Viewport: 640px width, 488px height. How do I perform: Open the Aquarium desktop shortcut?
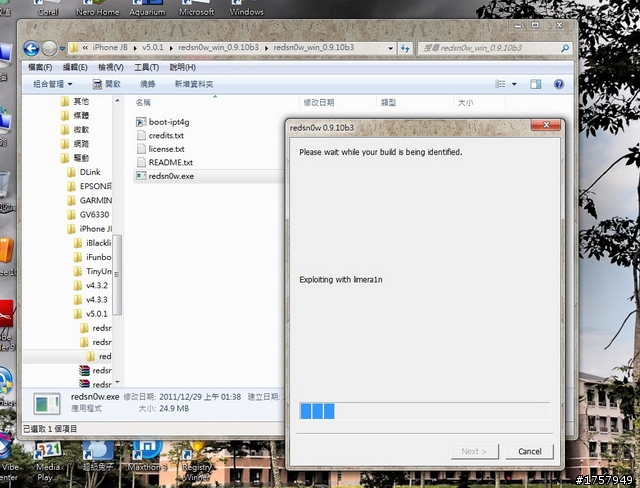click(147, 8)
